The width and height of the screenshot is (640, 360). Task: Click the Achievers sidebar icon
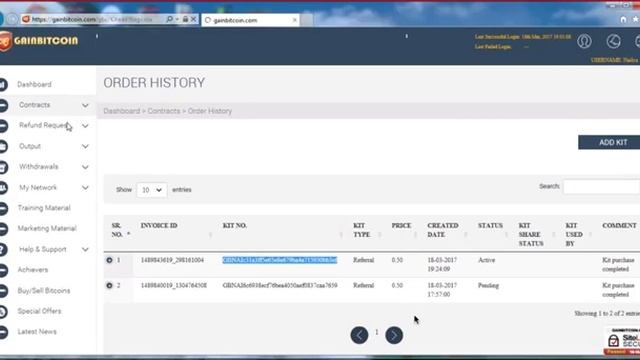[x=3, y=270]
